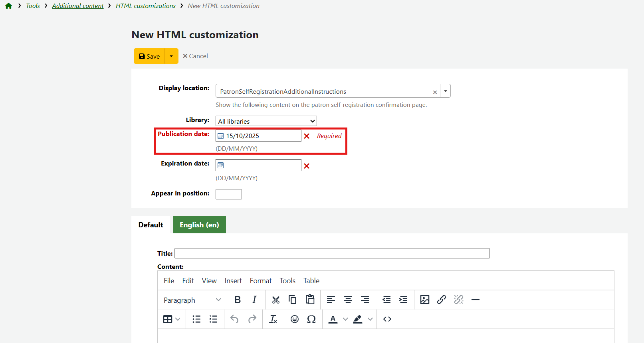
Task: Expand the Library dropdown
Action: [266, 121]
